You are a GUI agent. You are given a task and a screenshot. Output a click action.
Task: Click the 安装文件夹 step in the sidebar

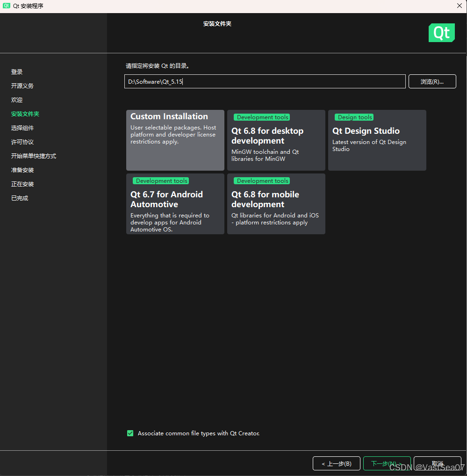25,114
